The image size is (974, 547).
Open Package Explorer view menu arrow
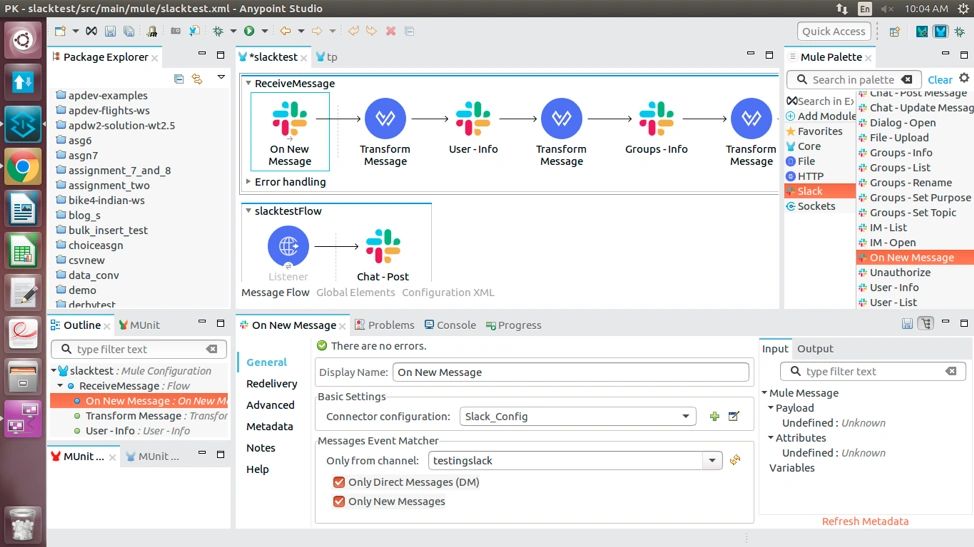tap(221, 78)
